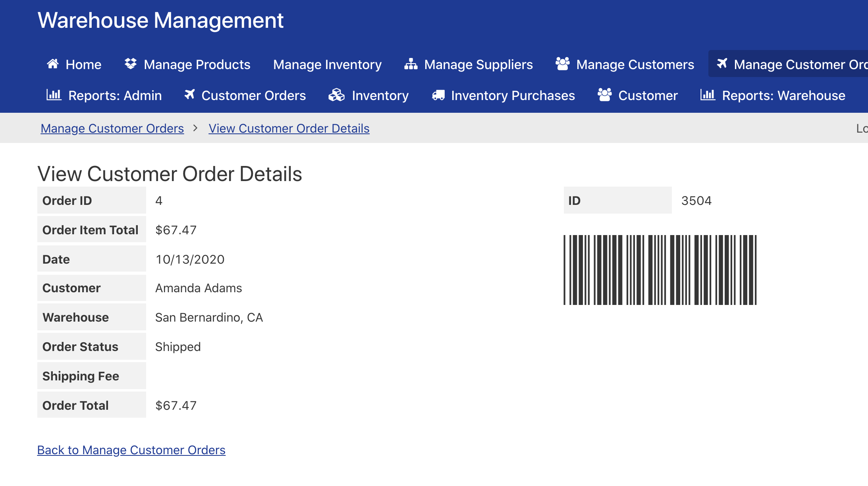
Task: Follow Back to Manage Customer Orders link
Action: pos(131,450)
